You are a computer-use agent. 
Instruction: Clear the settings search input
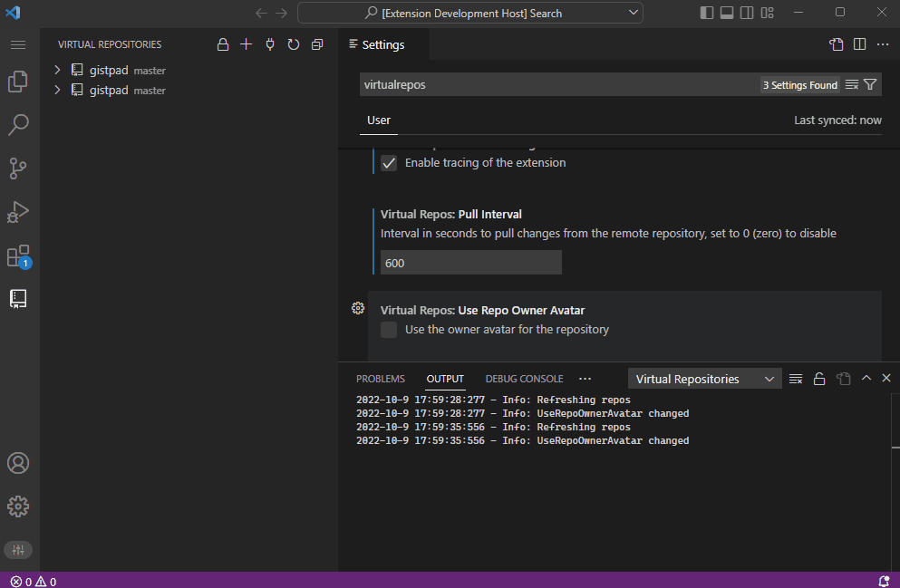pyautogui.click(x=852, y=85)
